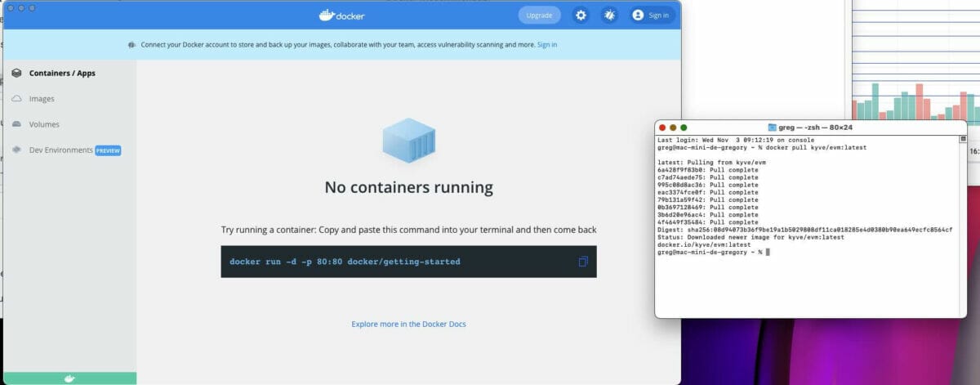Follow the Sign in link in banner

click(547, 44)
